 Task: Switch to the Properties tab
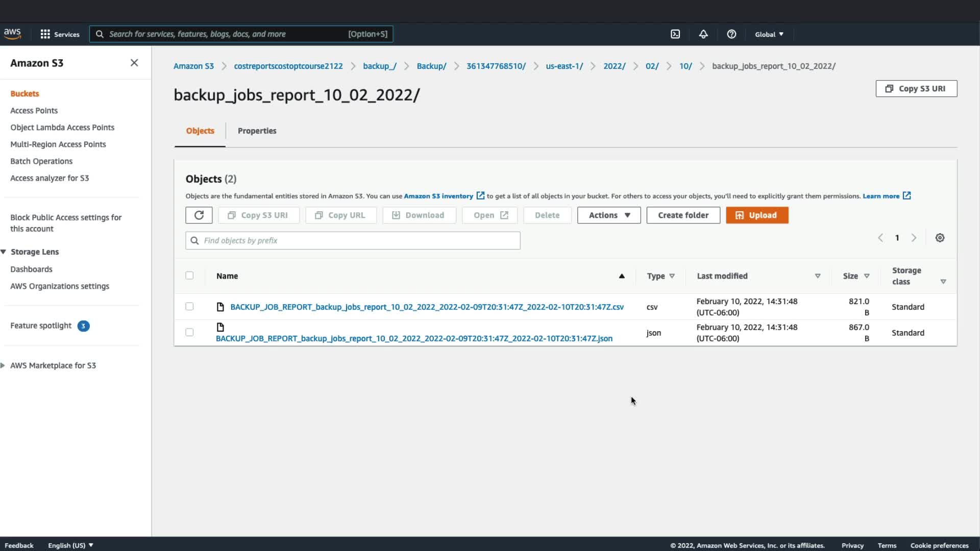coord(257,131)
